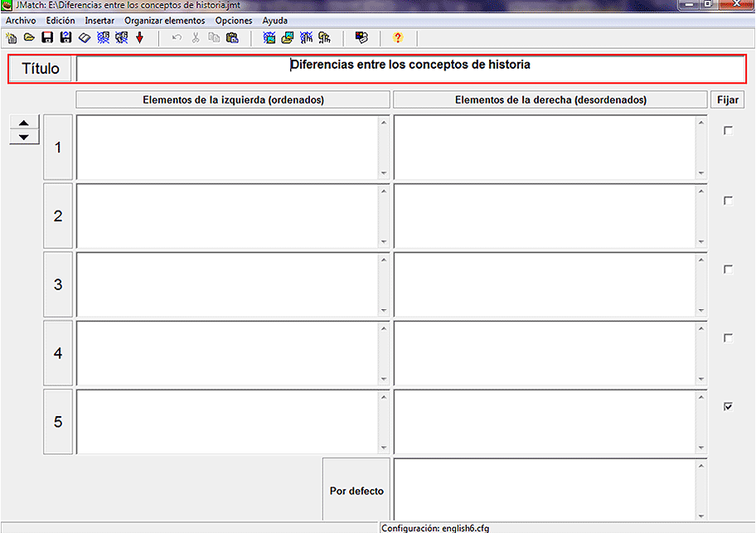This screenshot has height=533, width=756.
Task: Click the Título label button
Action: pos(41,69)
